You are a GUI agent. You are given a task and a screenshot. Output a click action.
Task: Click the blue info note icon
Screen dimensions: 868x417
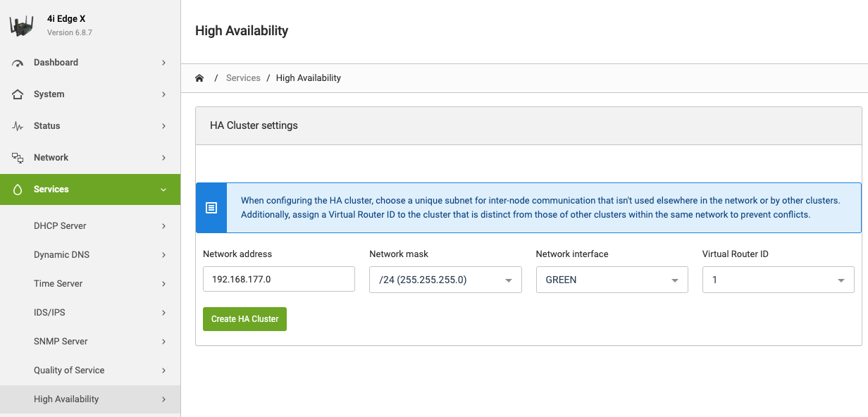pyautogui.click(x=211, y=208)
